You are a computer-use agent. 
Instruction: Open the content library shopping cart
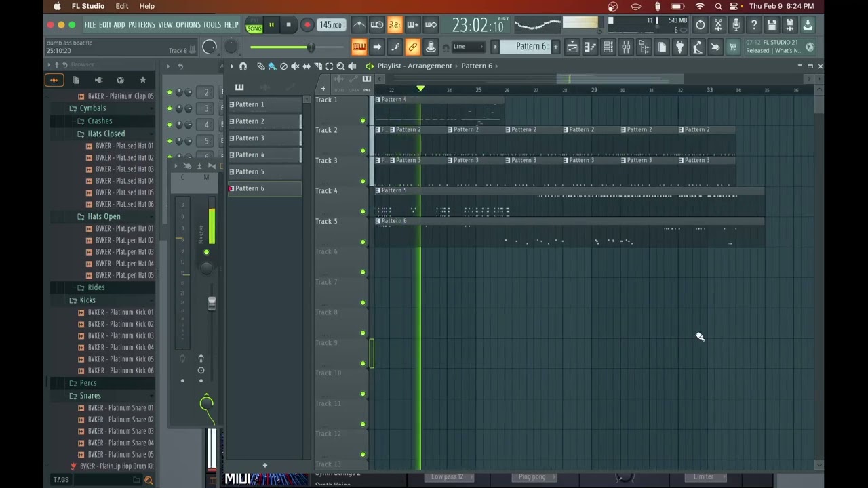732,47
